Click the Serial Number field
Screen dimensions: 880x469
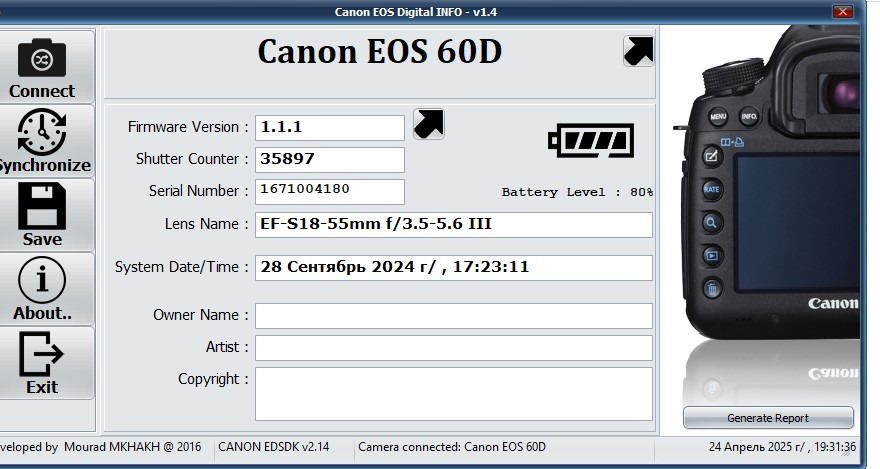330,191
